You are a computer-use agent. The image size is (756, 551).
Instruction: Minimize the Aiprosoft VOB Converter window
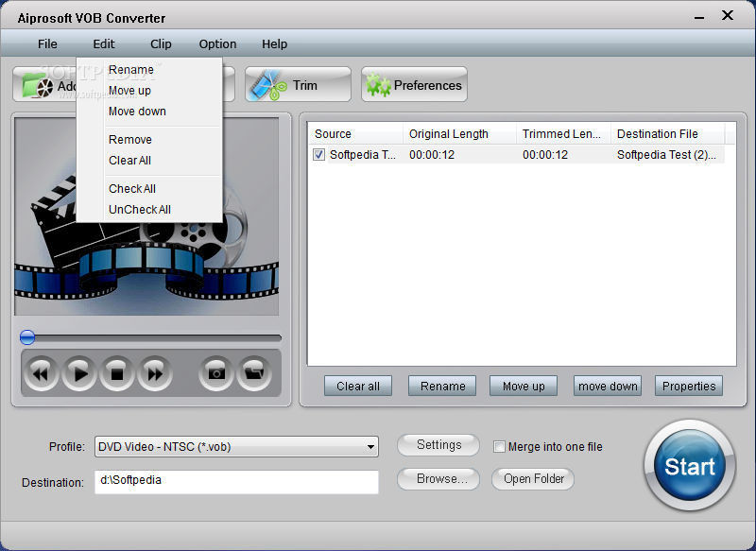point(699,17)
